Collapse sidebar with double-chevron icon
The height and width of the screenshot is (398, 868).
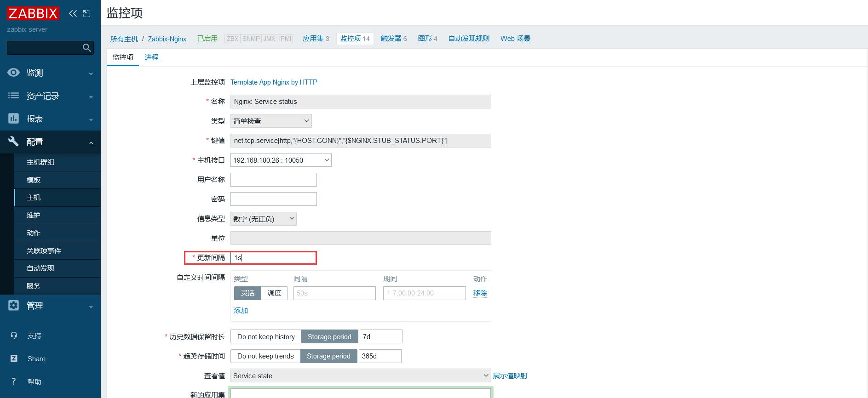pyautogui.click(x=73, y=13)
